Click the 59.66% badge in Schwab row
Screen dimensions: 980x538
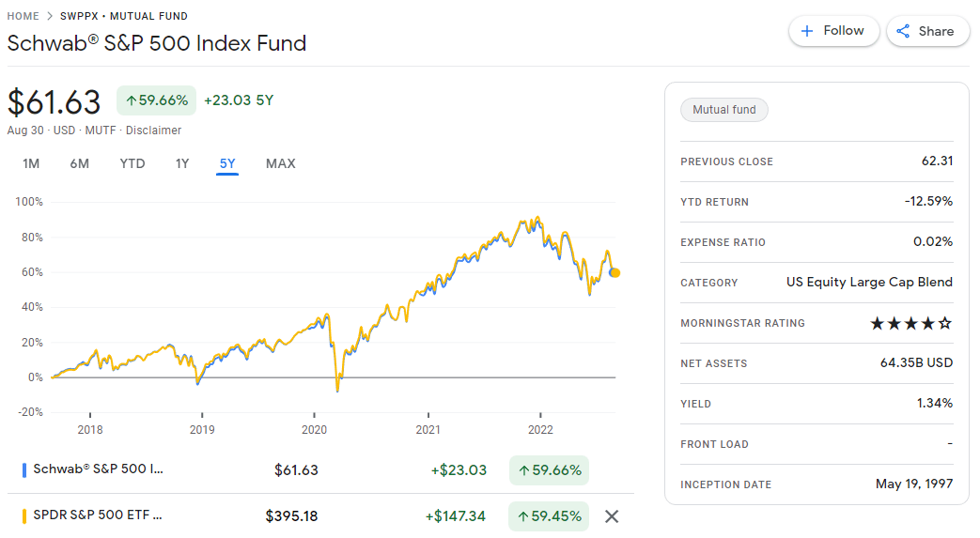pos(549,470)
